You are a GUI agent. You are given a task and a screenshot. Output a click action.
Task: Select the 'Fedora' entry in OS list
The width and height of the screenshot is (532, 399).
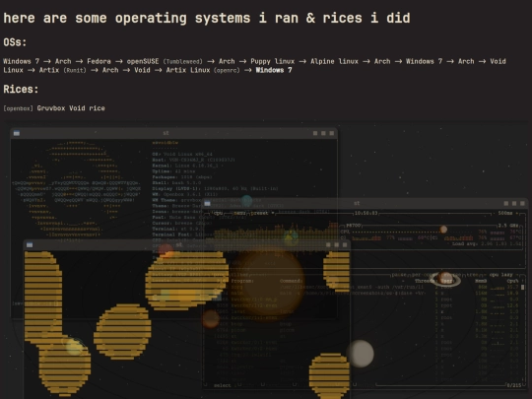(99, 61)
